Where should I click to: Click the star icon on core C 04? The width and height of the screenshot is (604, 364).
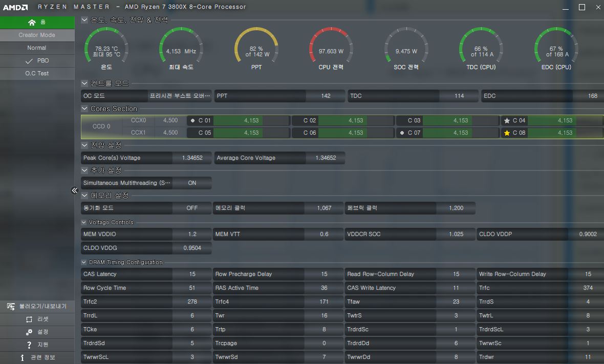[x=507, y=120]
